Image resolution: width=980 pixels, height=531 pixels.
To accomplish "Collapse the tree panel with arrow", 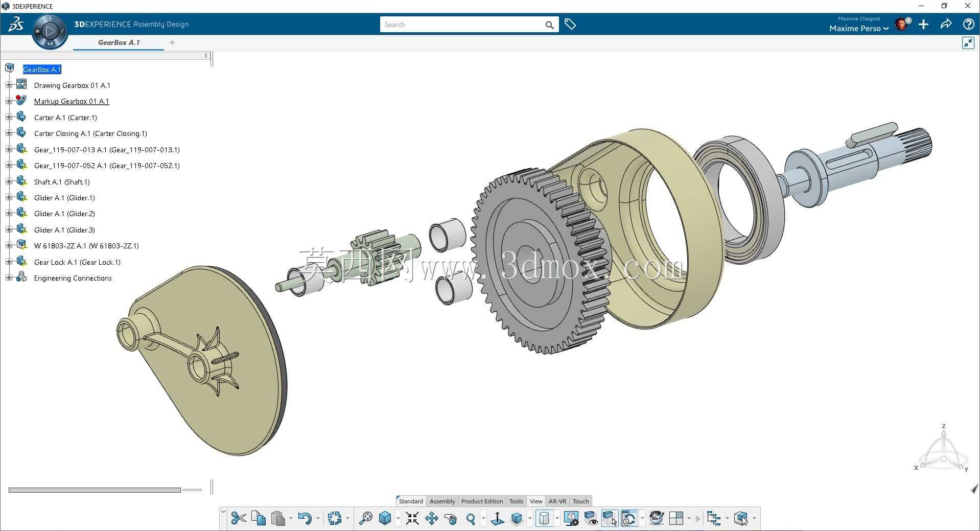I will pos(206,56).
